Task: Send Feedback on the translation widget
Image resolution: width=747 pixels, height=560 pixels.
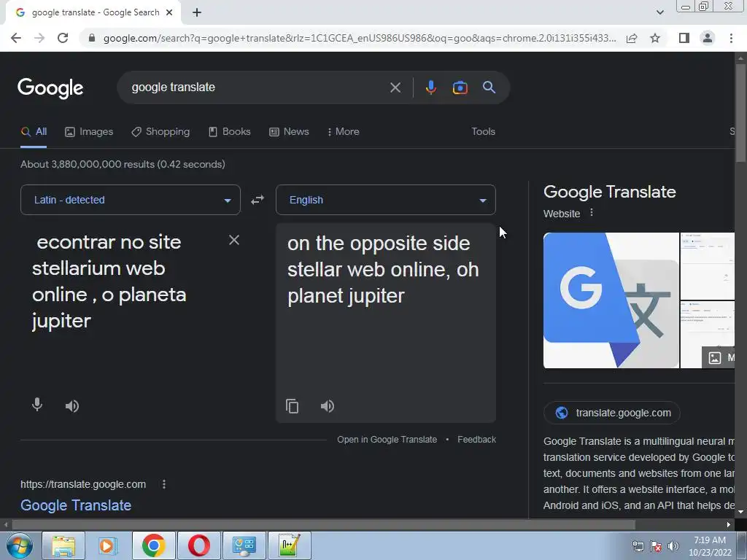Action: 476,440
